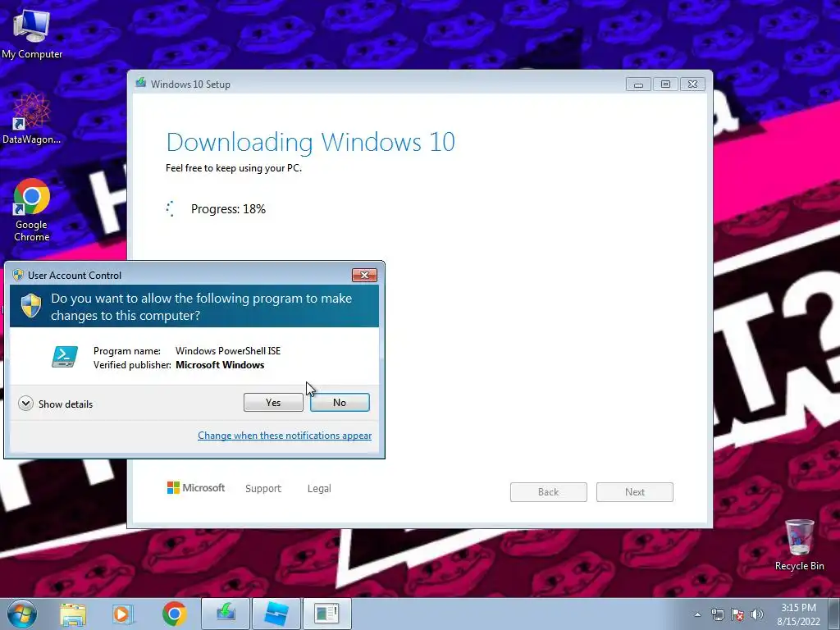Click the taskbar clock showing 3:15 PM
The image size is (840, 630).
[x=798, y=614]
